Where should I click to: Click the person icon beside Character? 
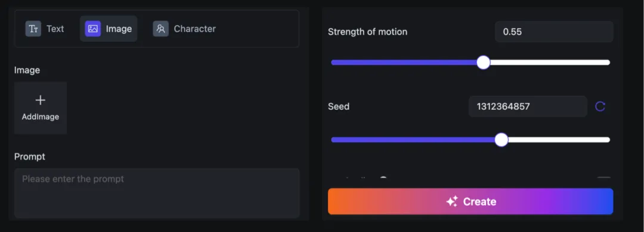[160, 29]
